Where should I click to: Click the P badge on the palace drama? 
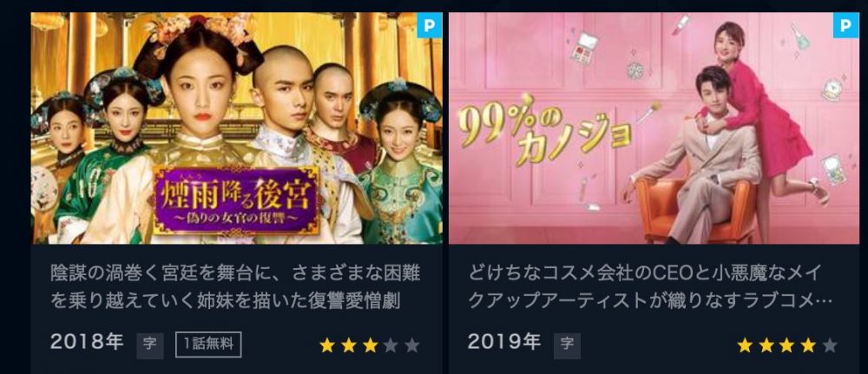[x=430, y=25]
